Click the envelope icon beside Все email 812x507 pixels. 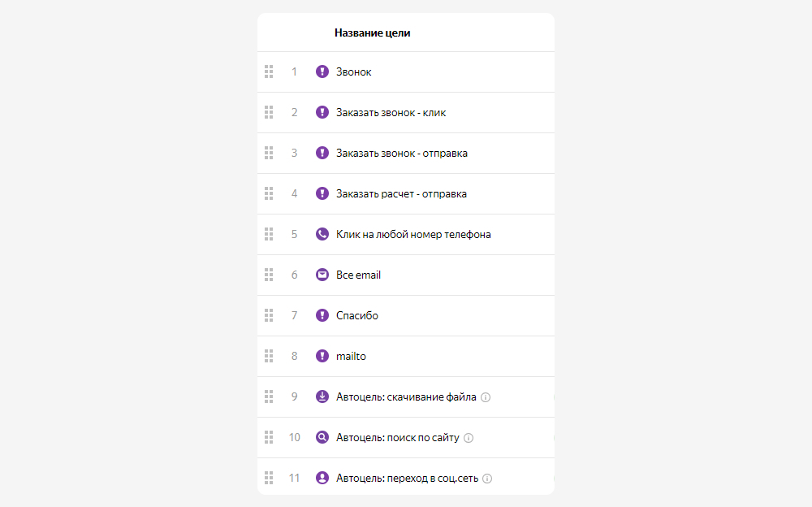pos(322,275)
